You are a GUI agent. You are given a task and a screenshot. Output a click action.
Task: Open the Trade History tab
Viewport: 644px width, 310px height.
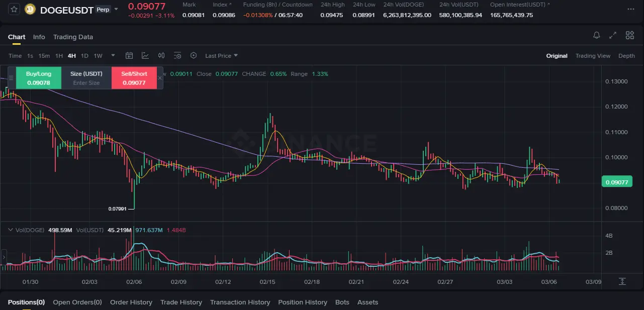click(x=181, y=302)
